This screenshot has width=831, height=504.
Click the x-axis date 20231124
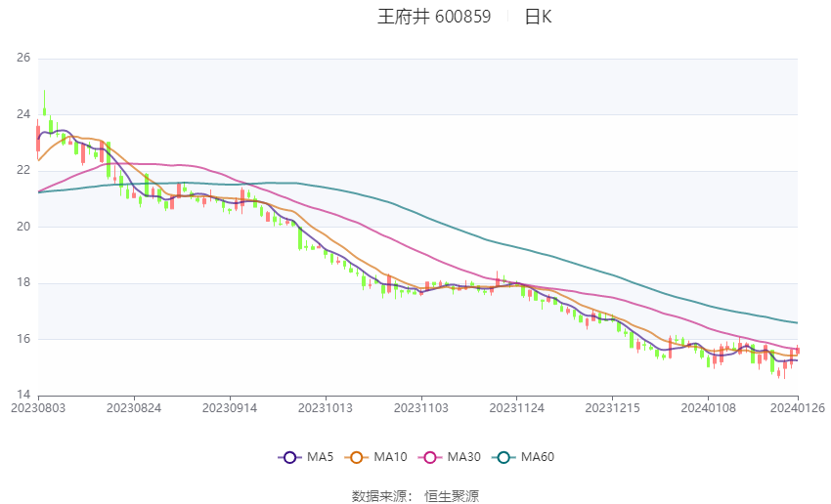pyautogui.click(x=517, y=408)
